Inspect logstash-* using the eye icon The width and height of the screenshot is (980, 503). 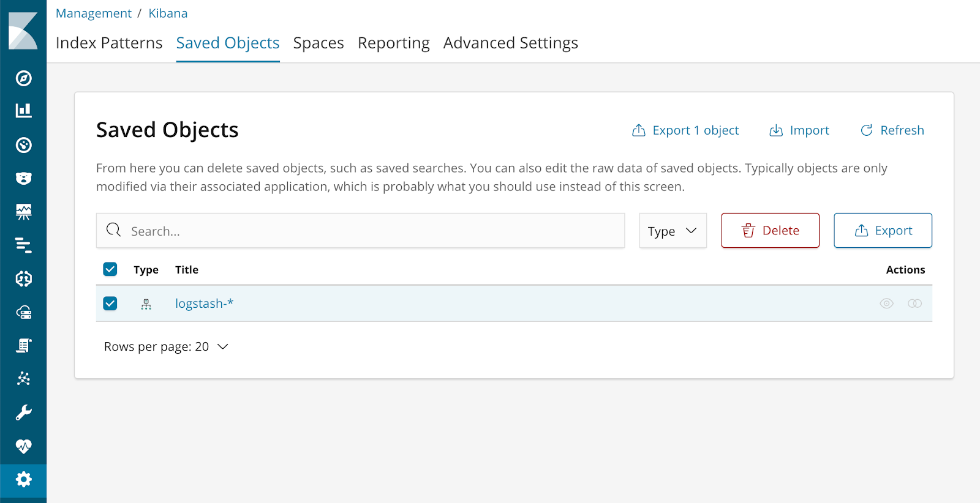pos(886,304)
